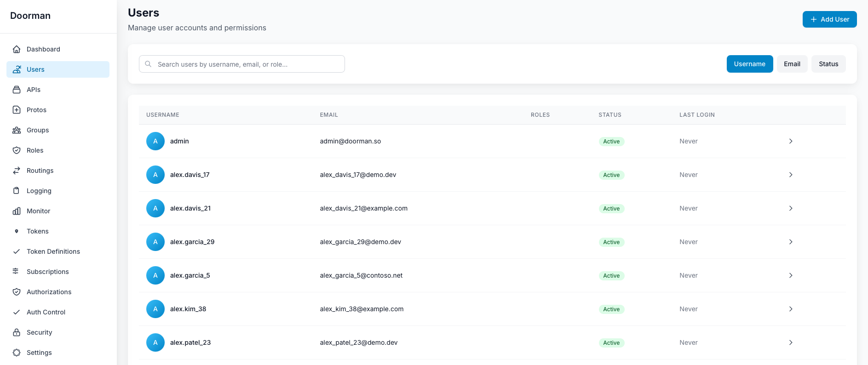
Task: Open alex.garcia_29 row chevron
Action: [x=791, y=242]
